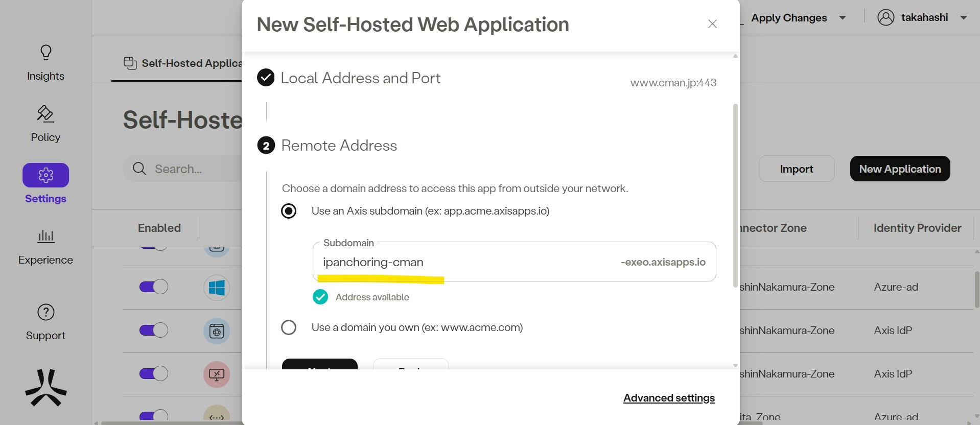Screen dimensions: 980x425
Task: Click the Identity Provider column header
Action: (917, 228)
